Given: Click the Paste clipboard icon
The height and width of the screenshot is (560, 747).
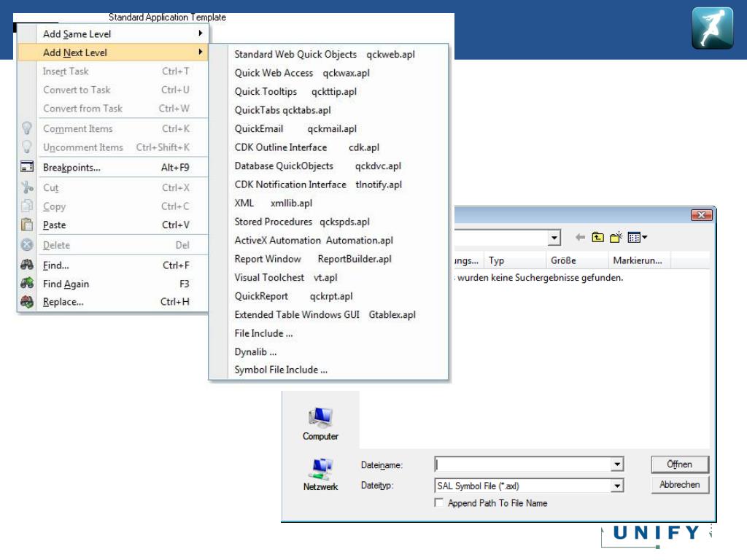Looking at the screenshot, I should (x=27, y=225).
